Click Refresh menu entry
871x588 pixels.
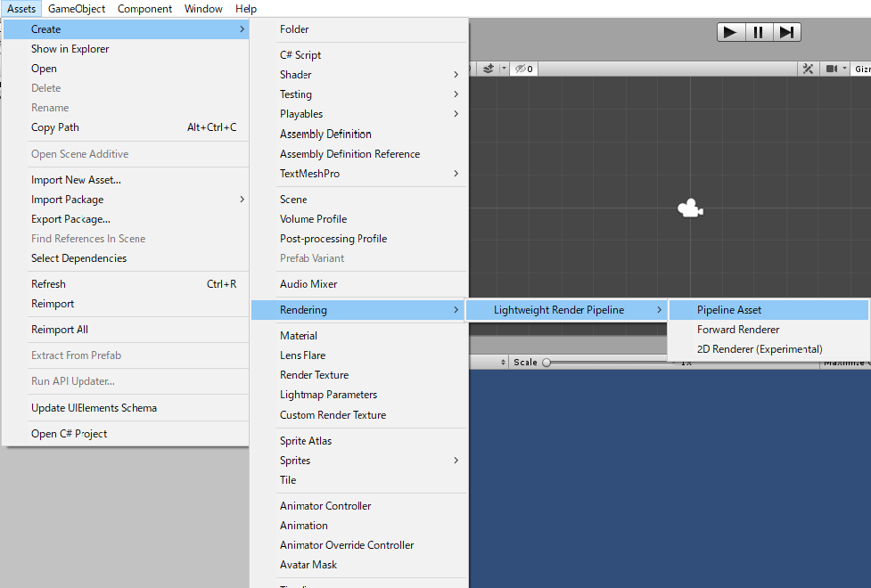point(126,284)
